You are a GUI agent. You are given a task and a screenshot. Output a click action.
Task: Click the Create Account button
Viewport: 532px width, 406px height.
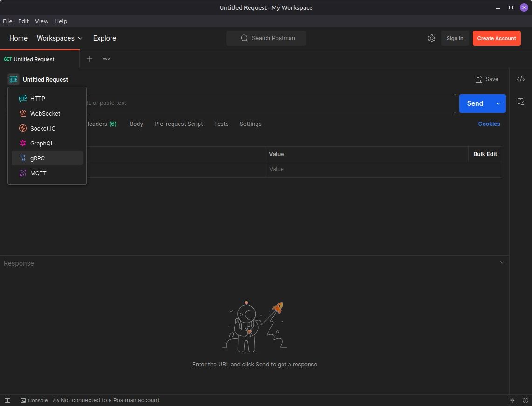click(497, 38)
